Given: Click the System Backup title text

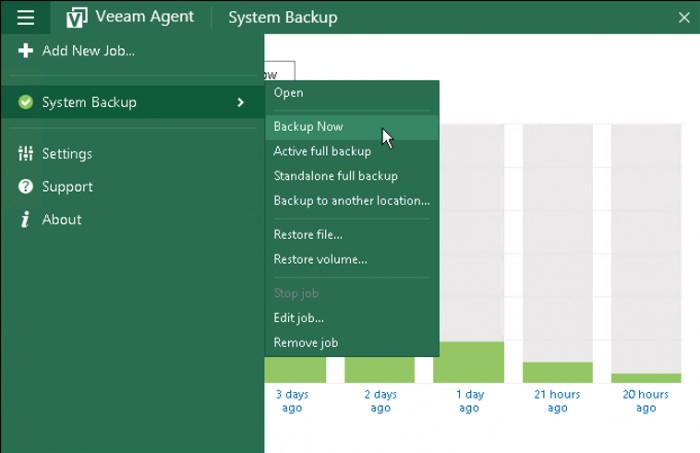Looking at the screenshot, I should (x=283, y=18).
